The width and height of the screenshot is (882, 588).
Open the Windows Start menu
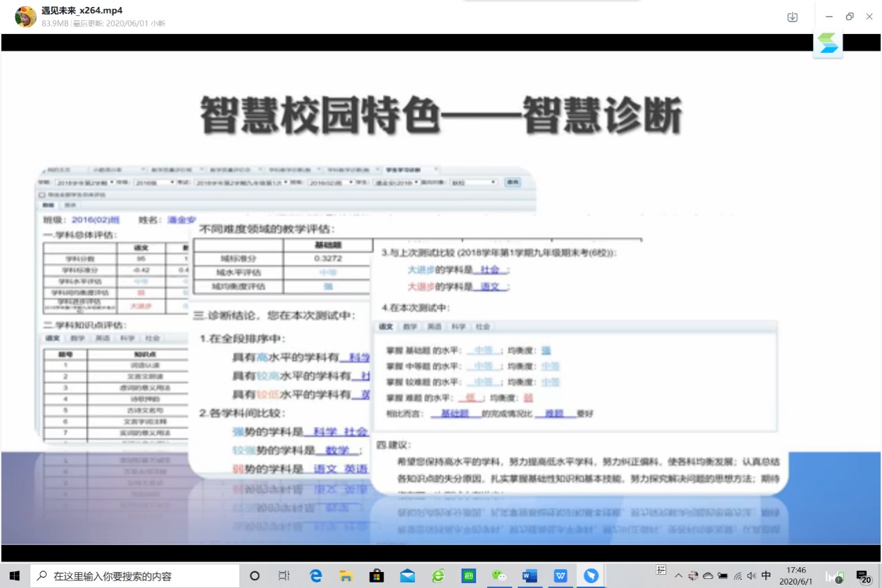(14, 575)
